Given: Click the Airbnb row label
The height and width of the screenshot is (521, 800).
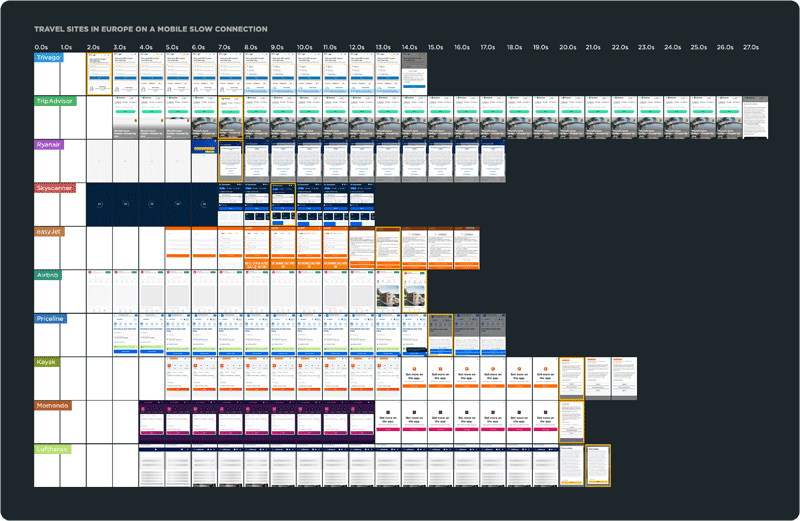Looking at the screenshot, I should tap(48, 275).
